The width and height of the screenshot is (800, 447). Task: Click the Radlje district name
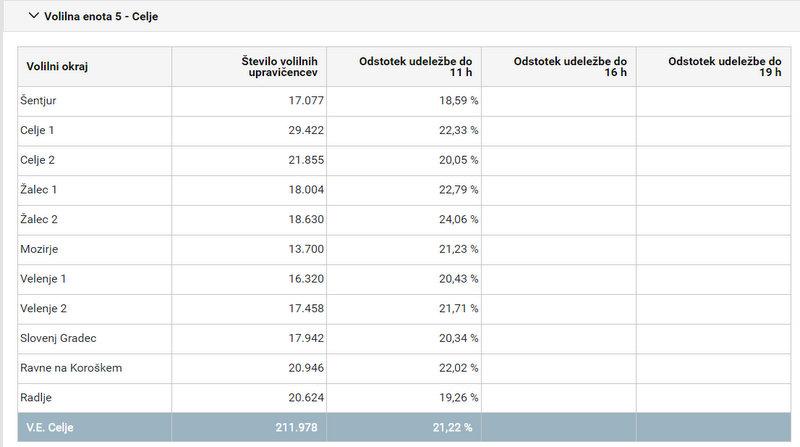36,398
